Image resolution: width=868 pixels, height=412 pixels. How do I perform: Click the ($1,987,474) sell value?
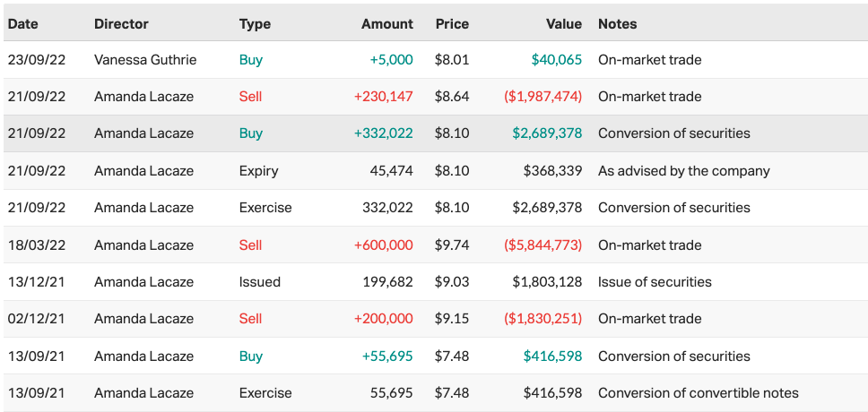click(x=542, y=97)
